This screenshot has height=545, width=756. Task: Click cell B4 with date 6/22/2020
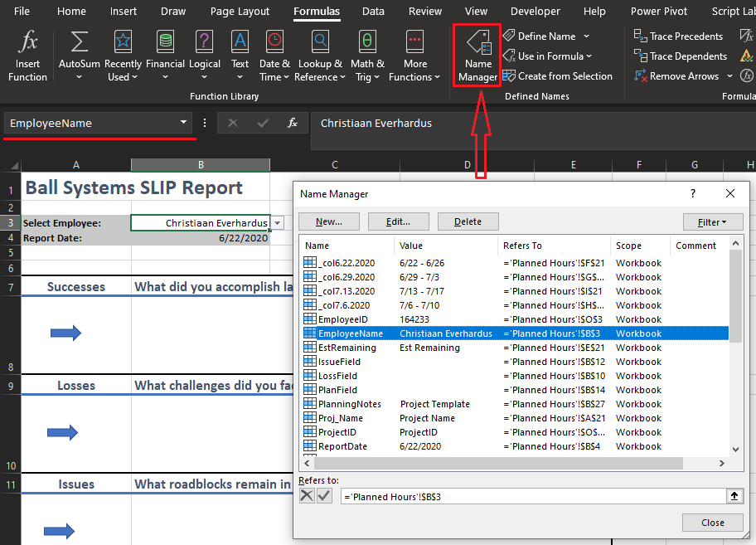point(200,238)
